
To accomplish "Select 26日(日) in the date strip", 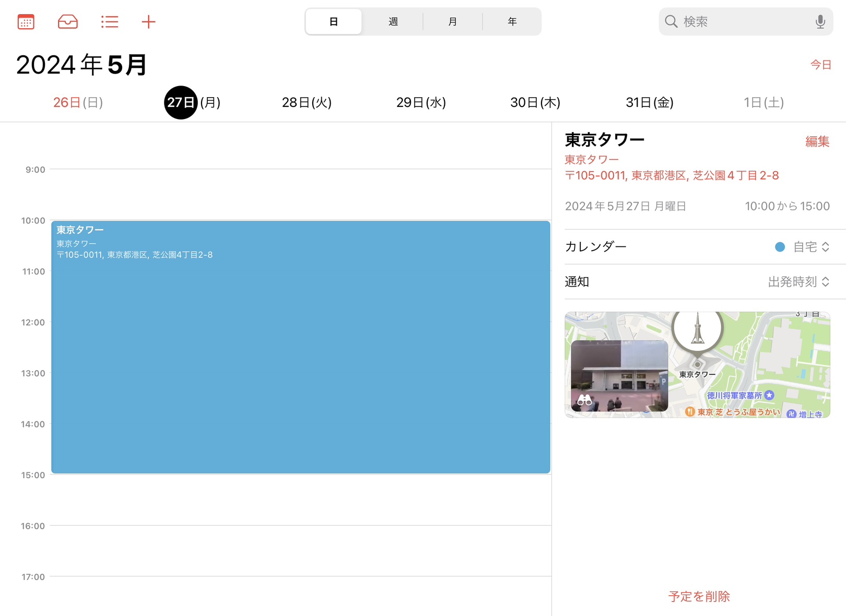I will [x=78, y=102].
